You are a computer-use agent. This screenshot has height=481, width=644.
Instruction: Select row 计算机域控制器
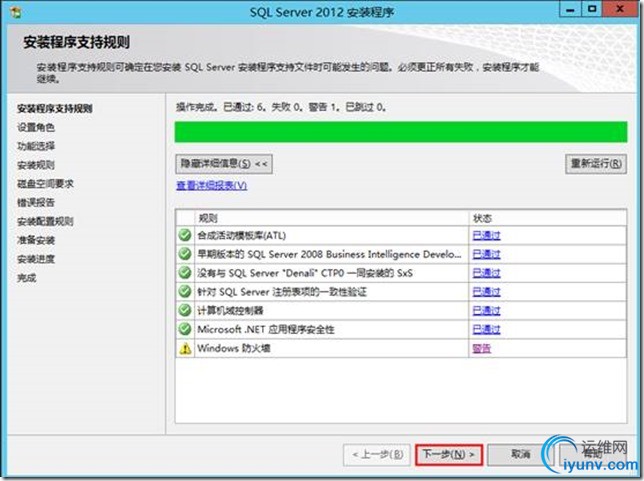[x=401, y=310]
